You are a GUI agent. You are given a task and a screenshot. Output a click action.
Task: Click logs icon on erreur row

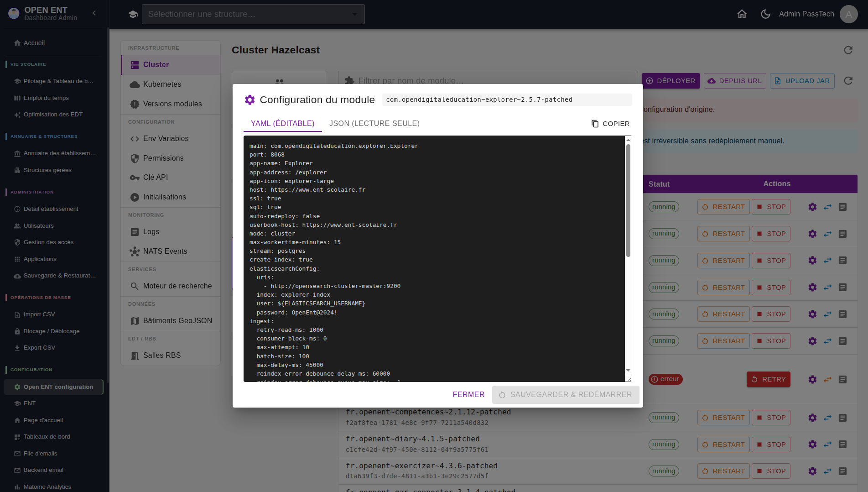coord(842,379)
